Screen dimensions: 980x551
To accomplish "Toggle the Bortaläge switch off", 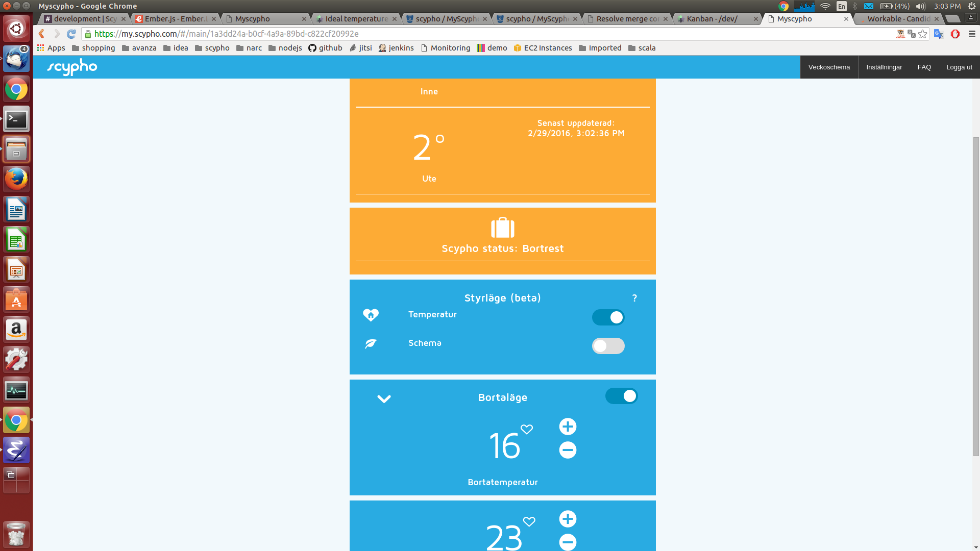I will 621,396.
